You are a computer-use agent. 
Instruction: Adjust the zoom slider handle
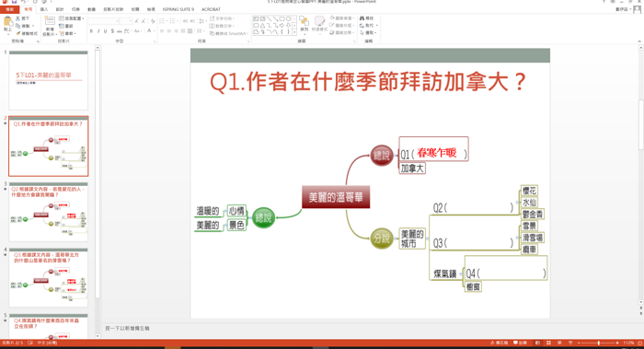coord(599,343)
